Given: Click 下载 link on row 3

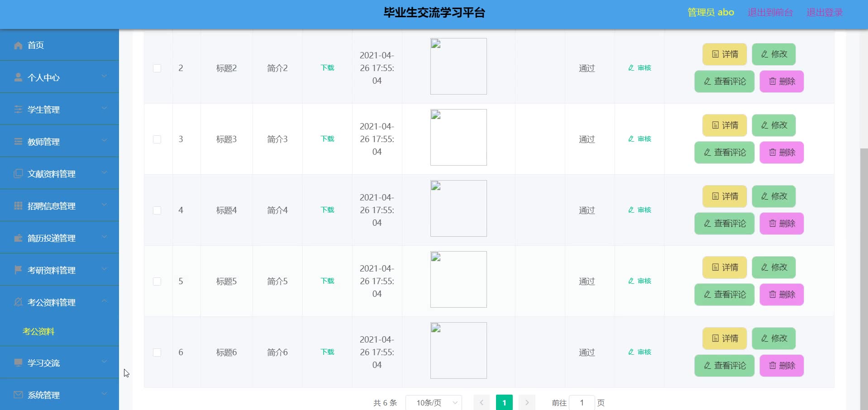Looking at the screenshot, I should pos(327,139).
